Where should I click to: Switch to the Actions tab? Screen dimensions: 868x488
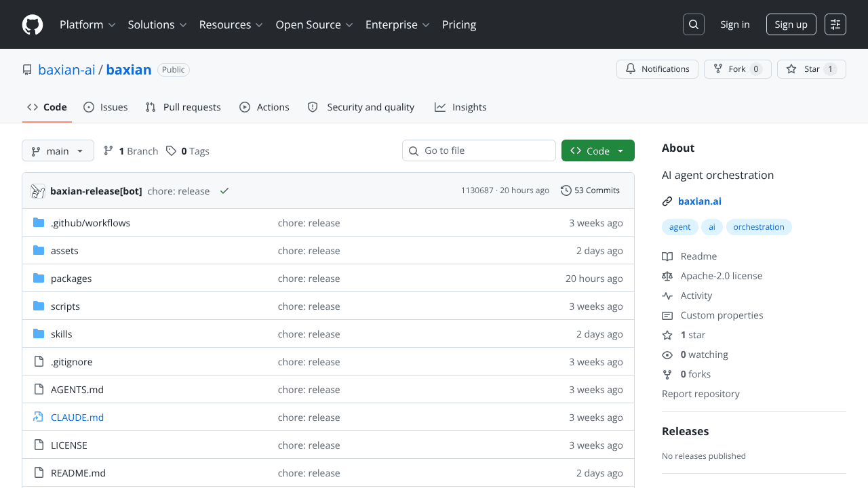264,107
